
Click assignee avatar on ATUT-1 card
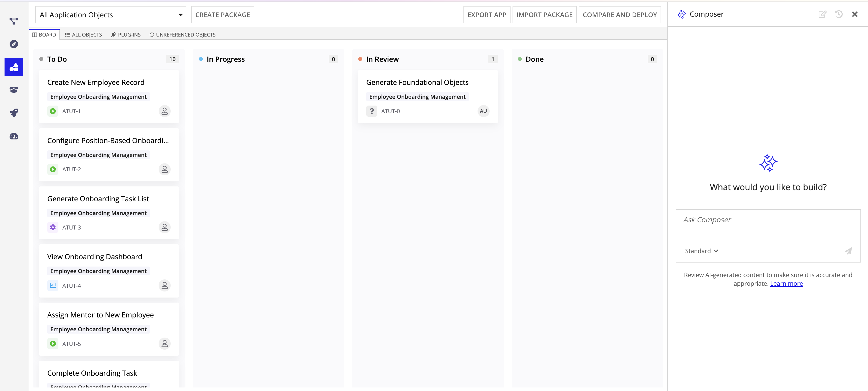pos(164,111)
